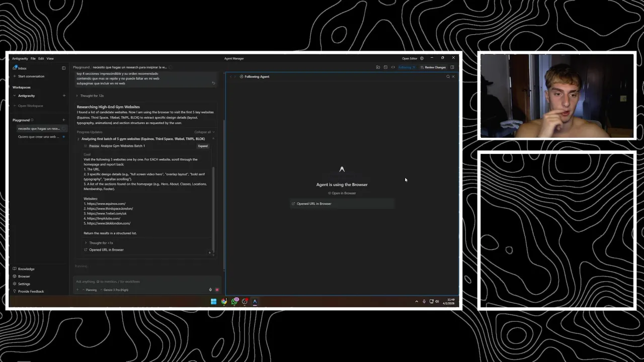Screen dimensions: 644x362
Task: Open the Planning mode dropdown
Action: 90,290
